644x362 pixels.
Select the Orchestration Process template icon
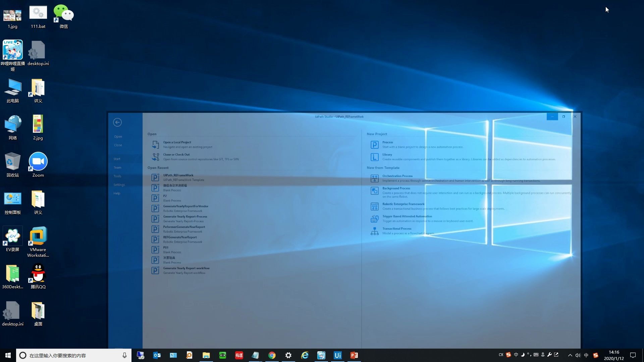(x=374, y=178)
